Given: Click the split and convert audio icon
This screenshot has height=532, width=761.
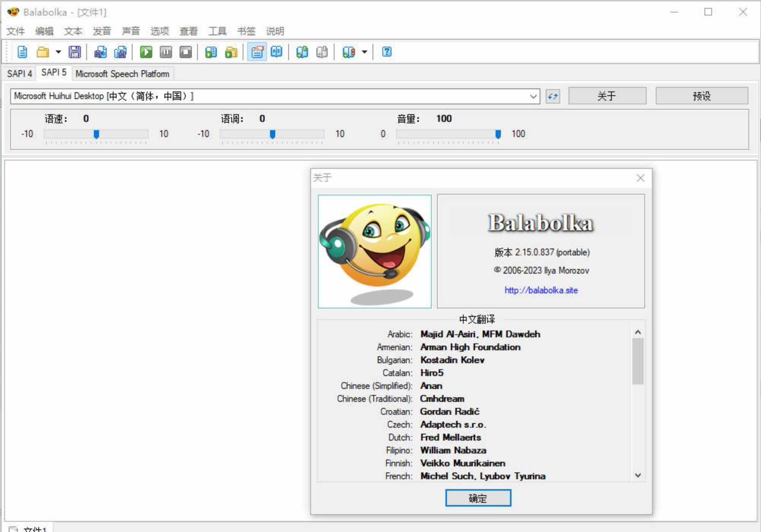Looking at the screenshot, I should coord(120,52).
